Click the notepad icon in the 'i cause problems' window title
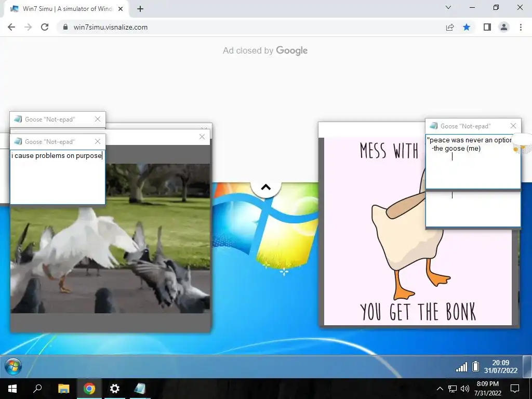 click(x=18, y=141)
